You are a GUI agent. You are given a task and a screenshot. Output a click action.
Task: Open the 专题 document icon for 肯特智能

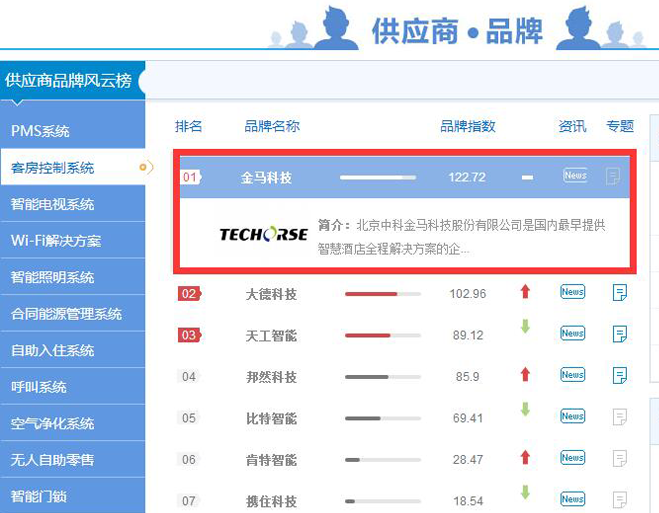620,458
